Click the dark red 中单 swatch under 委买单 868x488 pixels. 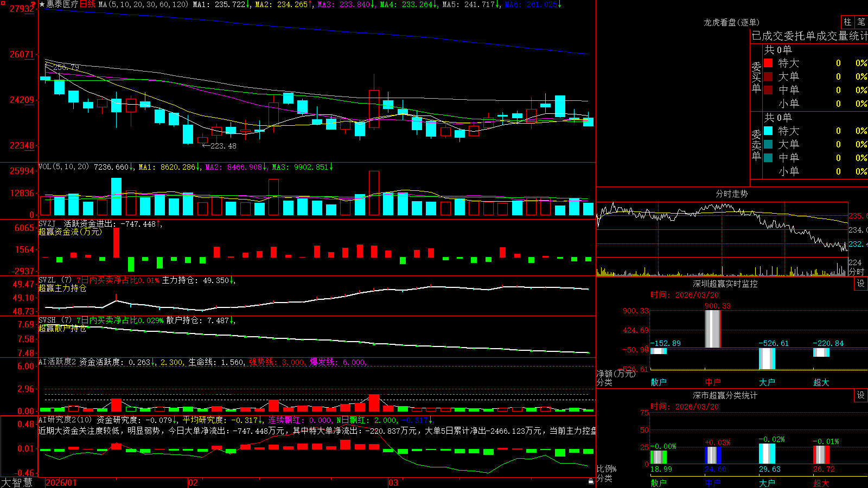(x=768, y=90)
